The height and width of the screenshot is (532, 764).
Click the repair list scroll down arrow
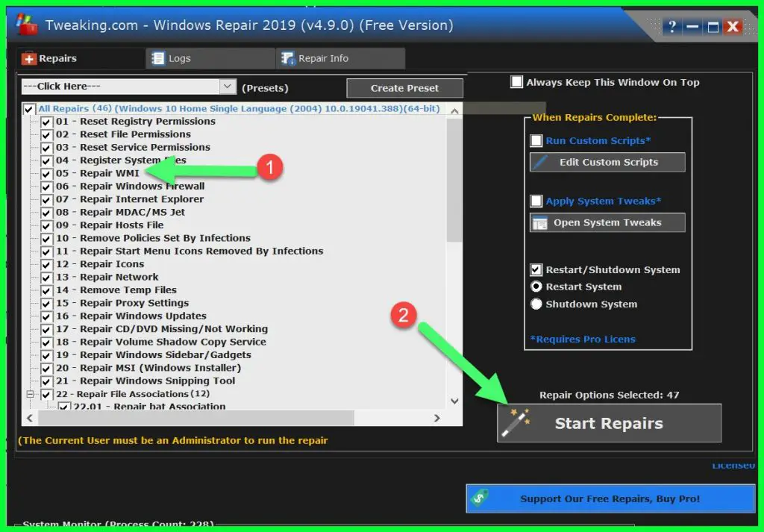[x=454, y=401]
